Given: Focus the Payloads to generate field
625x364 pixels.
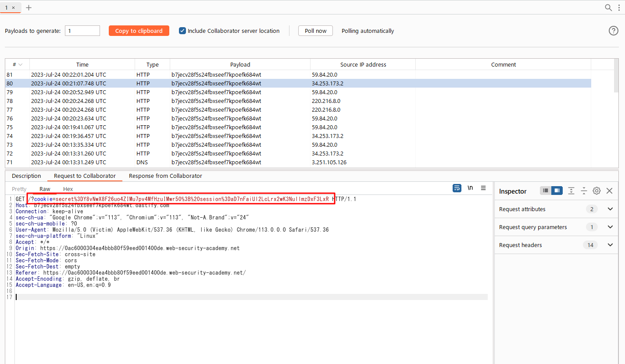Looking at the screenshot, I should pyautogui.click(x=82, y=31).
